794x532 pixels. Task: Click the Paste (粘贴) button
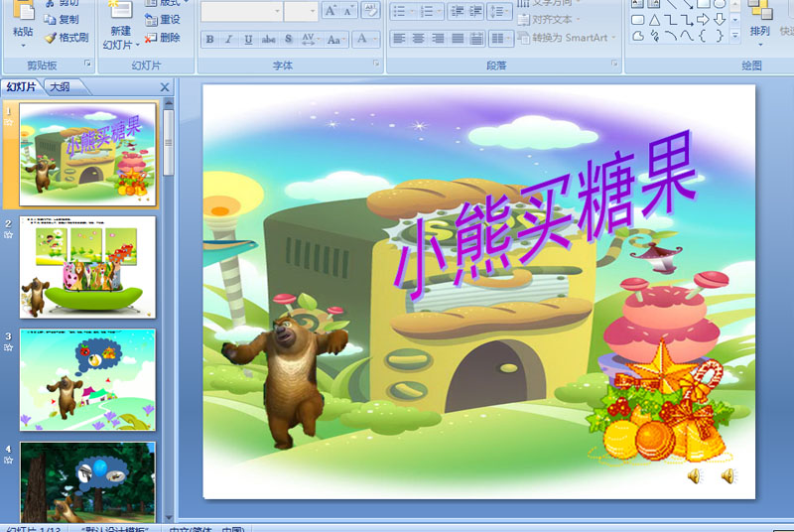tap(23, 24)
